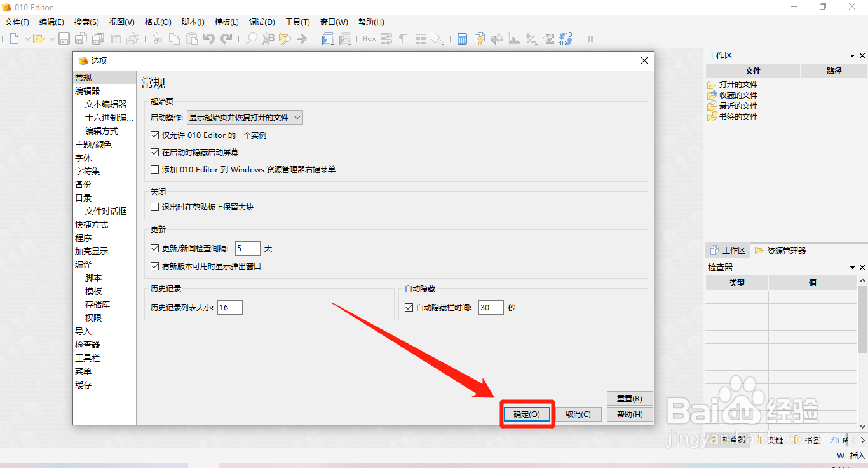Click the auto-hide time seconds field
Screen dimensions: 868x468
click(x=491, y=308)
